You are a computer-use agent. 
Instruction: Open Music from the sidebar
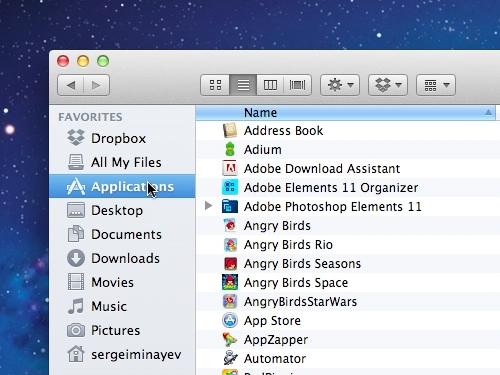(122, 306)
